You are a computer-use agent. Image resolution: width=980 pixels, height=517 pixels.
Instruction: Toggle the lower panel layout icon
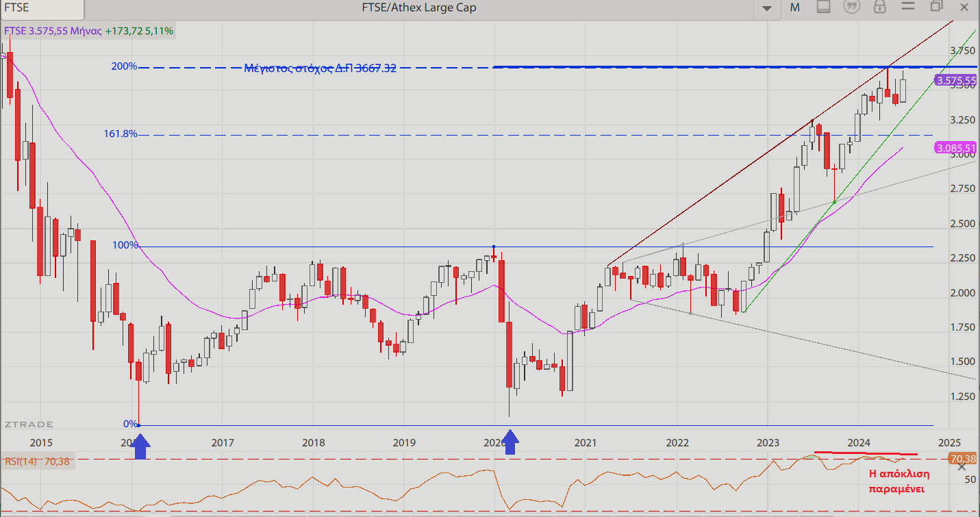tap(824, 7)
